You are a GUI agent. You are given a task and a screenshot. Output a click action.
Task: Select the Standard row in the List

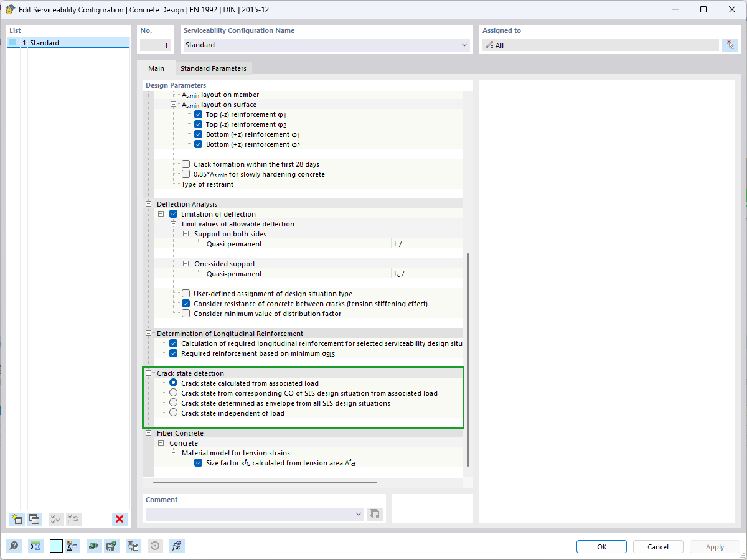pos(68,43)
